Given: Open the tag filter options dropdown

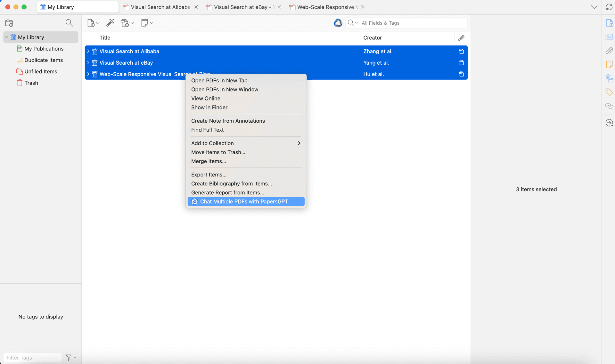Looking at the screenshot, I should [71, 358].
